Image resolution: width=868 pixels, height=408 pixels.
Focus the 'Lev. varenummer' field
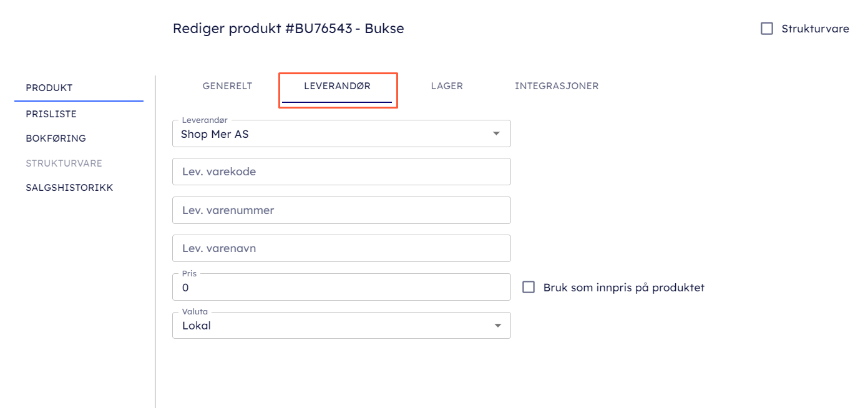point(341,210)
